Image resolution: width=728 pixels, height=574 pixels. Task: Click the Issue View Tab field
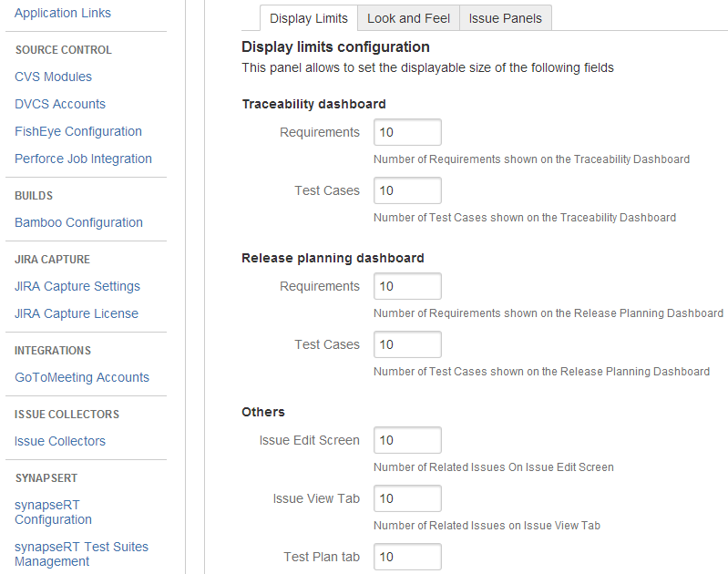pyautogui.click(x=407, y=498)
